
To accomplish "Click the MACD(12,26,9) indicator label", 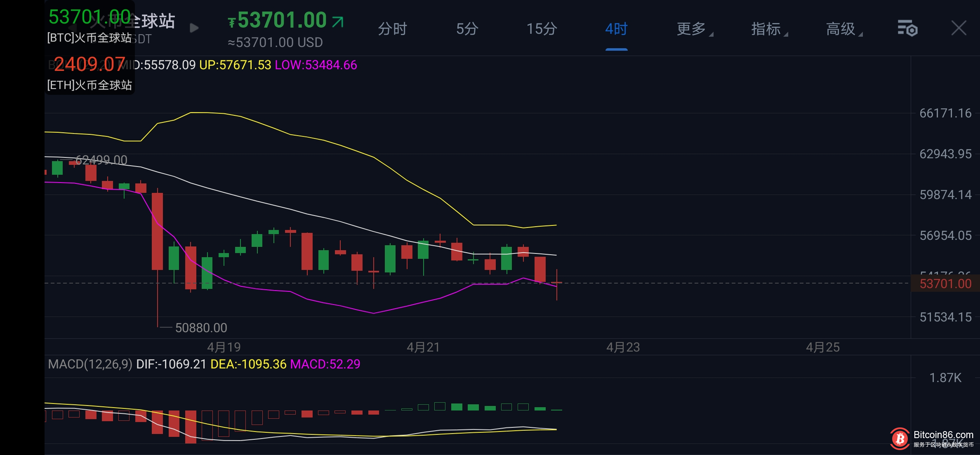I will 90,364.
